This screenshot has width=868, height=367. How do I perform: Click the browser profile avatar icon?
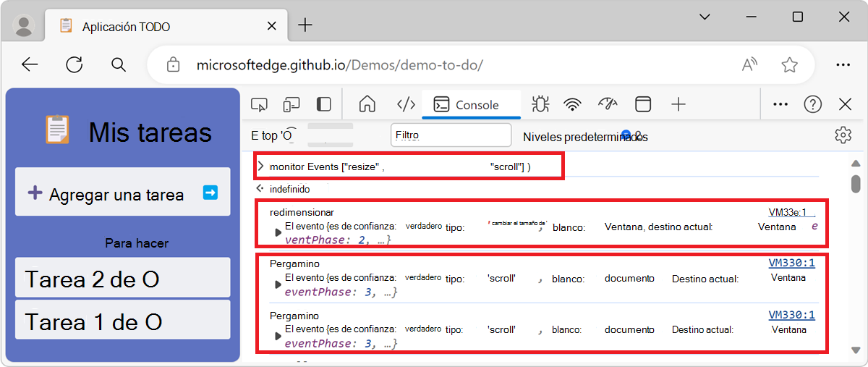[25, 26]
